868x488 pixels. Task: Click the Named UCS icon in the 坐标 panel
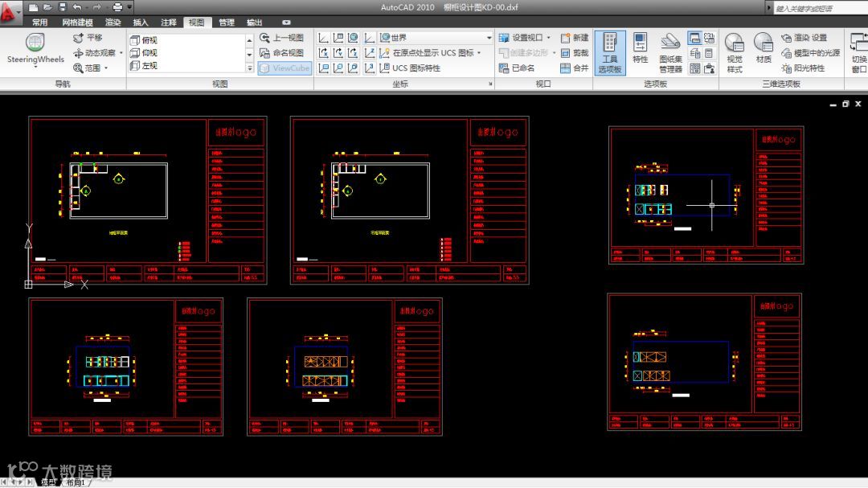click(338, 38)
